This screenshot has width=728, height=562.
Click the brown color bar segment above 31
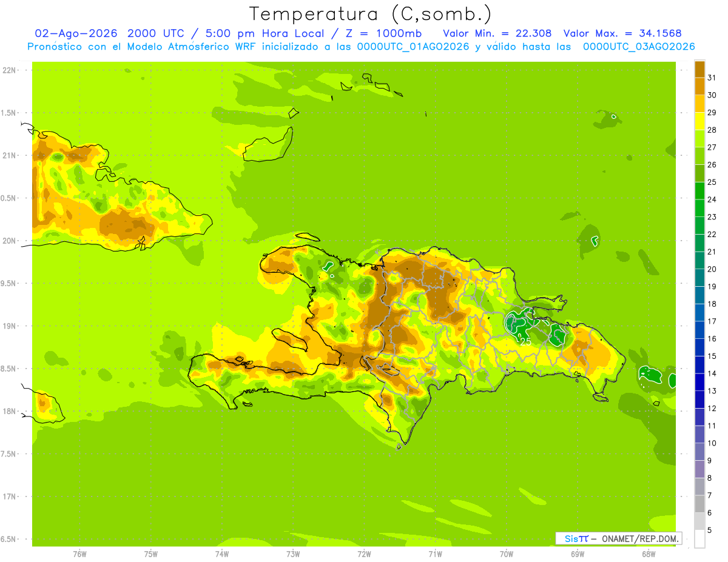699,69
